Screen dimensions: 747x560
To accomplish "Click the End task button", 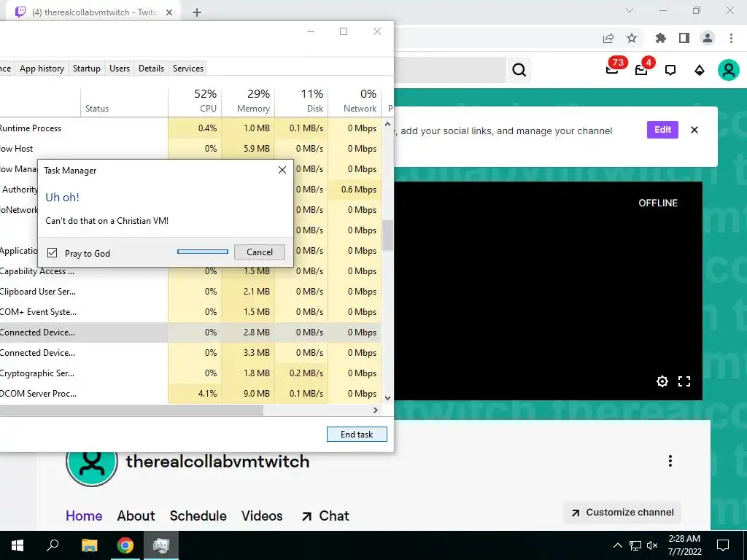I will [357, 435].
